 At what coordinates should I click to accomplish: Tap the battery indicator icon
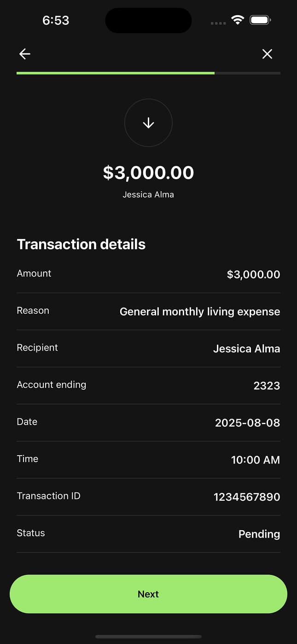point(260,20)
